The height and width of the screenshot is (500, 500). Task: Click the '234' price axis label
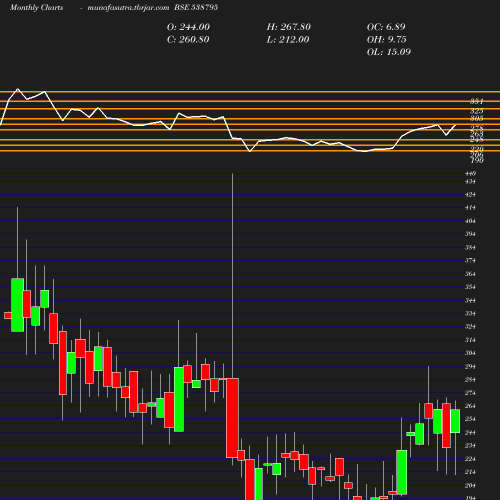pos(470,446)
